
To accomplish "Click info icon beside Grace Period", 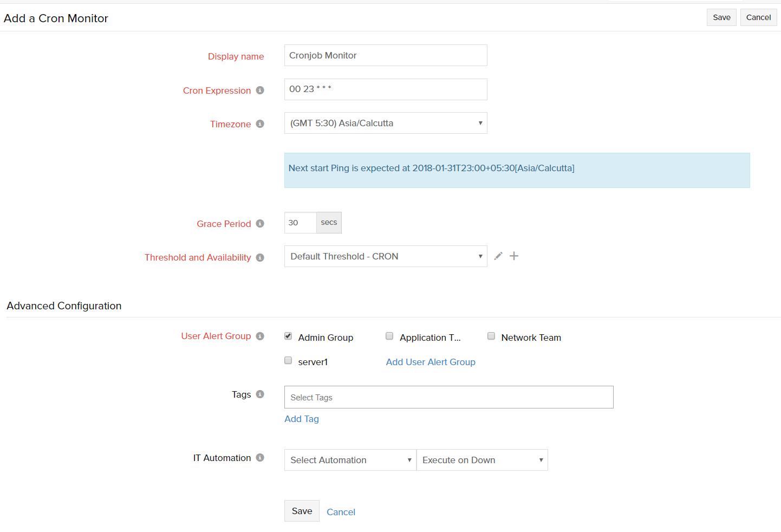I will click(x=260, y=224).
